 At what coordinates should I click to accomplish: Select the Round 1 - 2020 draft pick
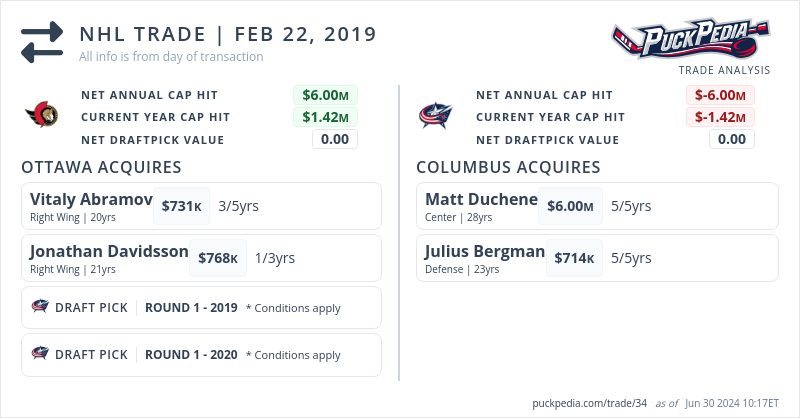tap(191, 354)
